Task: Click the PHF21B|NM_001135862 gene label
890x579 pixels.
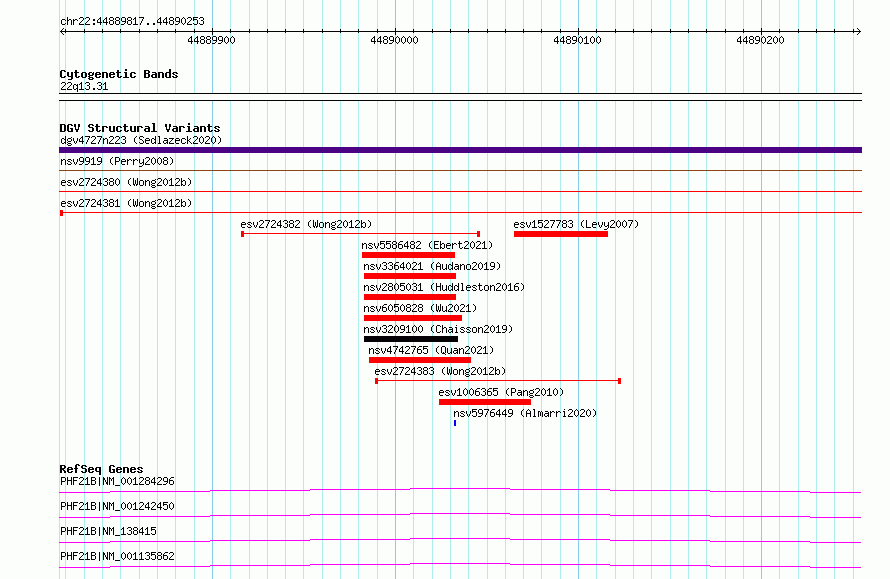Action: (x=117, y=556)
